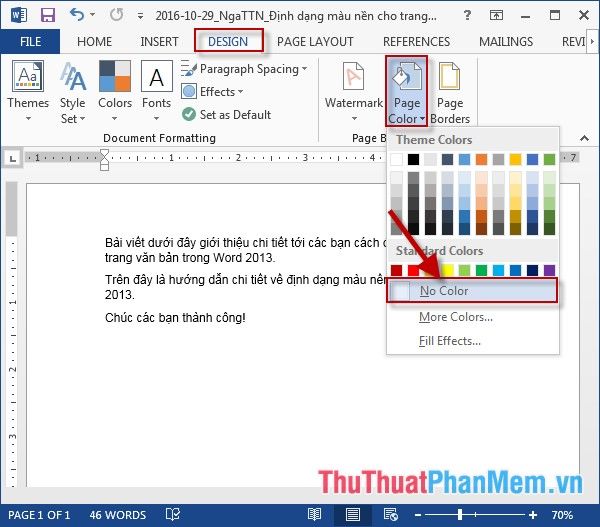Open Ribbon Display Options icon
This screenshot has height=527, width=600.
click(x=496, y=15)
